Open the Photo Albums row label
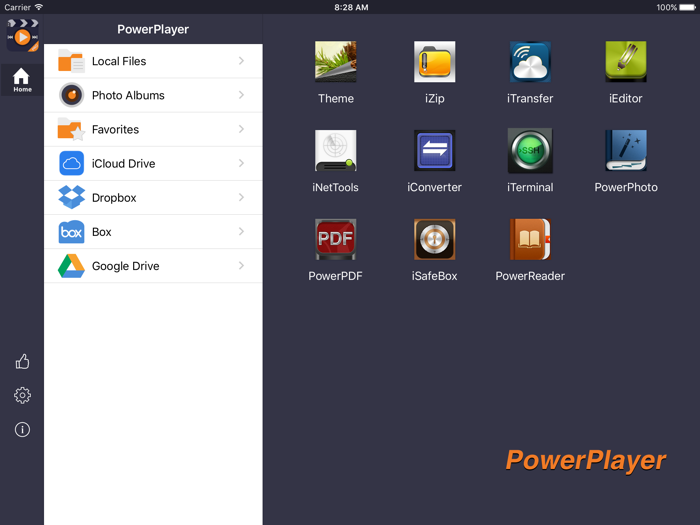The width and height of the screenshot is (700, 525). pyautogui.click(x=128, y=95)
